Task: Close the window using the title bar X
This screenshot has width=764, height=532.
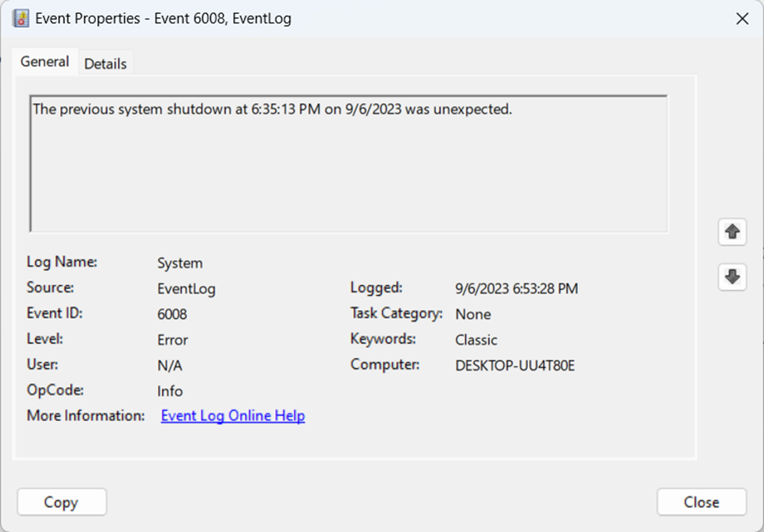Action: point(742,19)
